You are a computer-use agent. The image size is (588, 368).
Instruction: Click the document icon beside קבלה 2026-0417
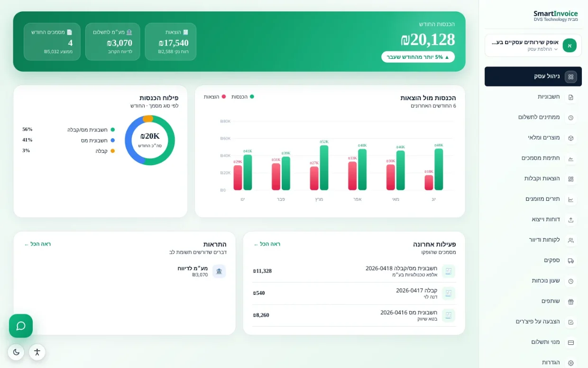(449, 293)
